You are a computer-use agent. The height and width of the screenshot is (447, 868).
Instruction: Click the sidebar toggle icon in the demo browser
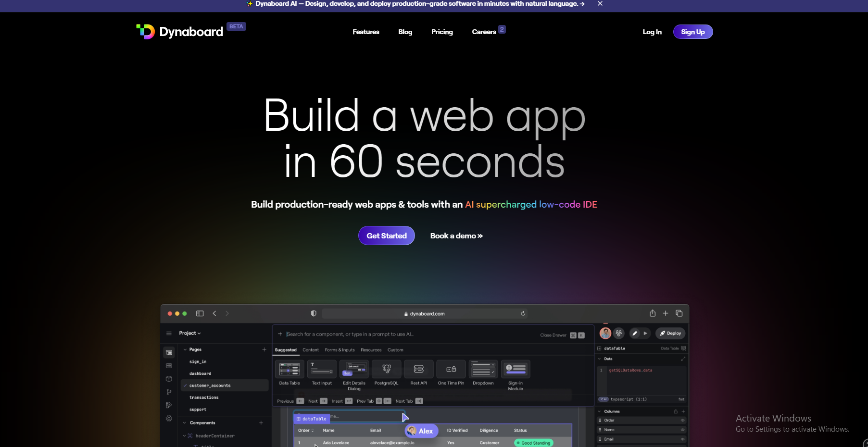(200, 313)
